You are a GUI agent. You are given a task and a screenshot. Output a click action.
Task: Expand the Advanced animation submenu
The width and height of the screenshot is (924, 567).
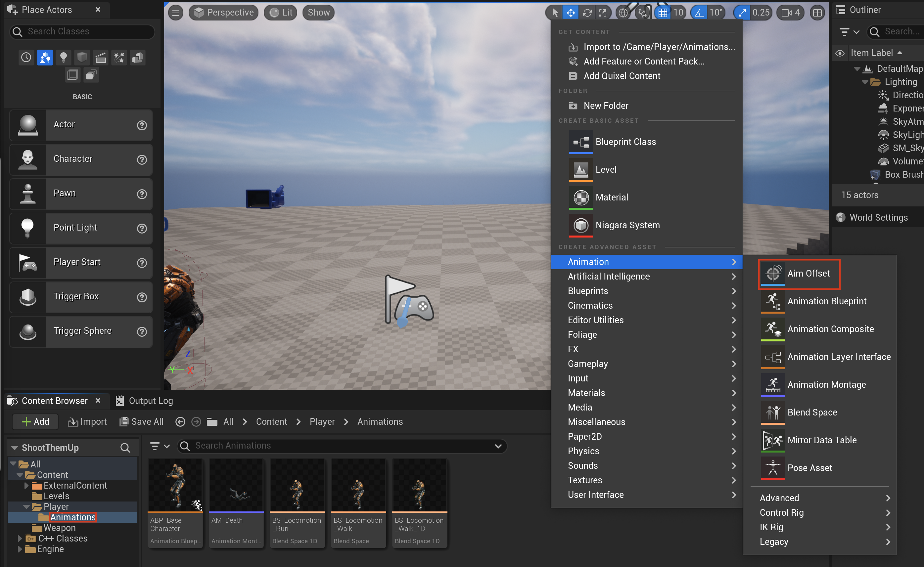[819, 498]
